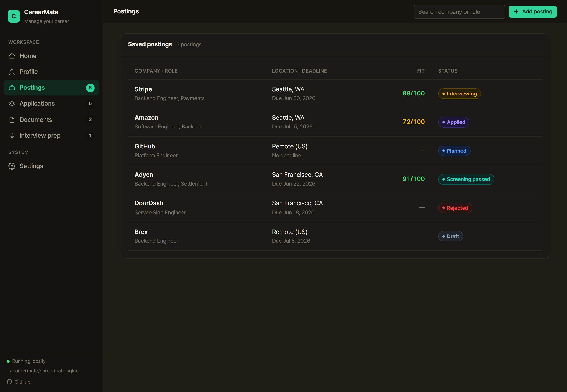The width and height of the screenshot is (567, 392).
Task: Click the FIT column header
Action: (x=421, y=71)
